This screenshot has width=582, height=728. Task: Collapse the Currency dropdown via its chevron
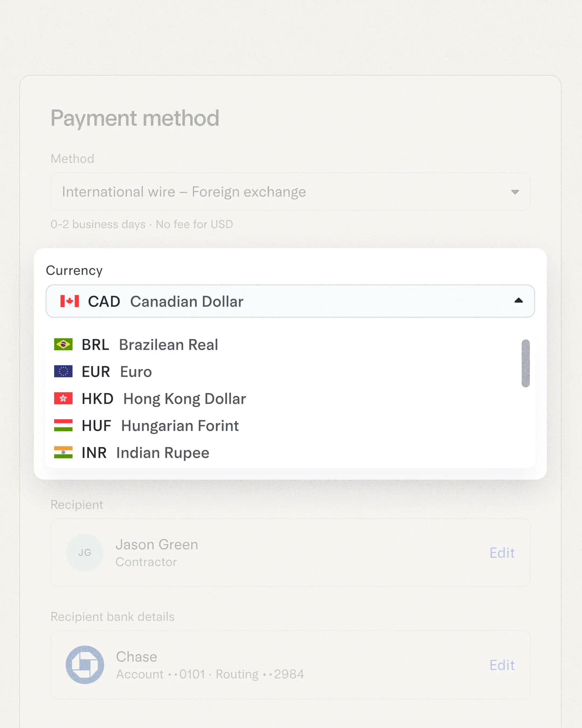click(519, 300)
